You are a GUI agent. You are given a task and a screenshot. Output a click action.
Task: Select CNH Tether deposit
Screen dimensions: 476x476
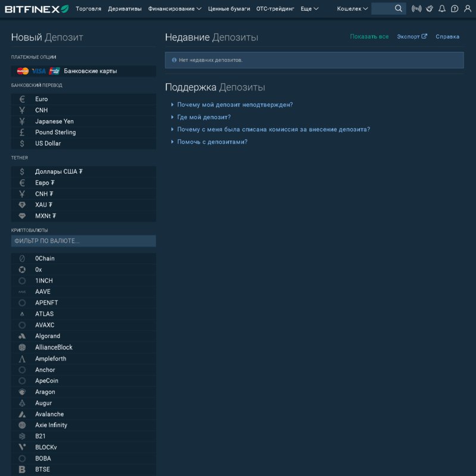click(83, 194)
